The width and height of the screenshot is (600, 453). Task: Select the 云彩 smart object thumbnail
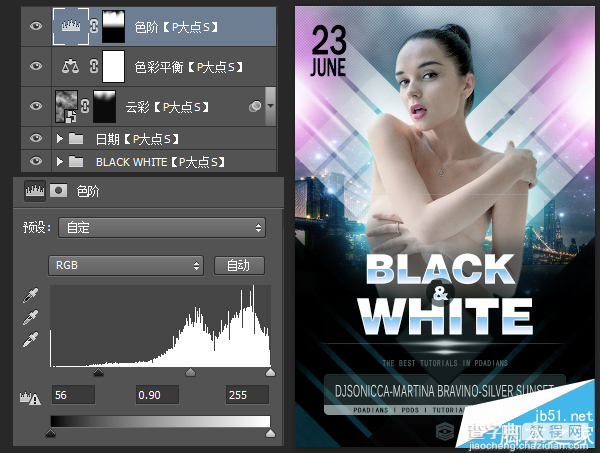tap(66, 106)
